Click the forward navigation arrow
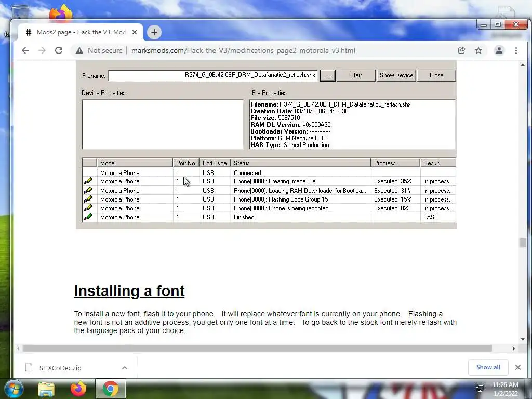 click(42, 50)
